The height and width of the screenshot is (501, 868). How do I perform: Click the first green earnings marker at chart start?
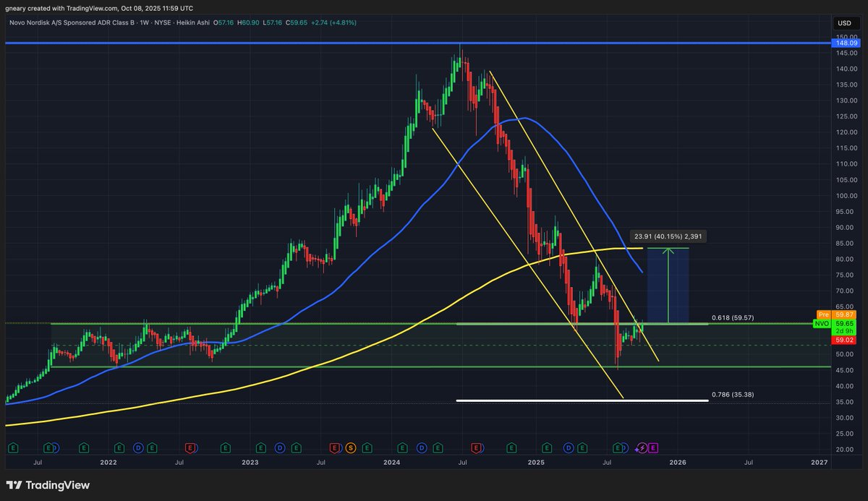tap(13, 448)
